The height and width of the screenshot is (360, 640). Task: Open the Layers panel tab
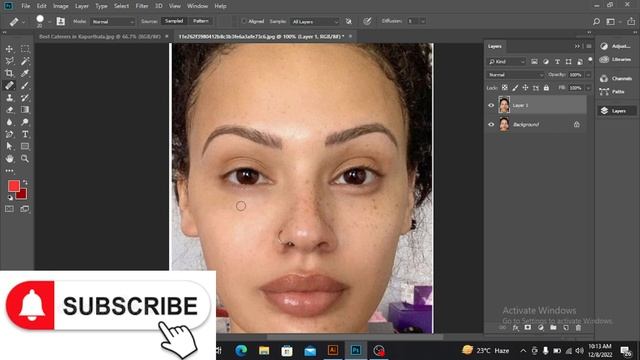494,47
